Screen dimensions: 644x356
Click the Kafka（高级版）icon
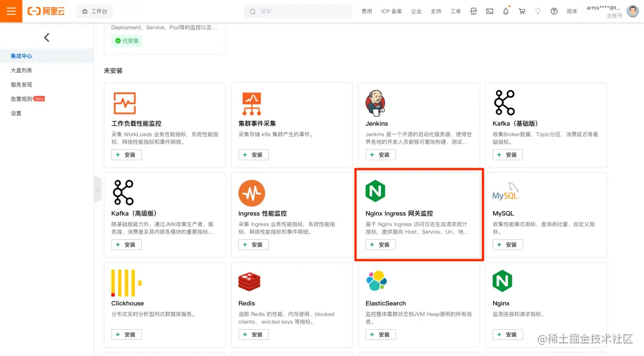pos(123,192)
